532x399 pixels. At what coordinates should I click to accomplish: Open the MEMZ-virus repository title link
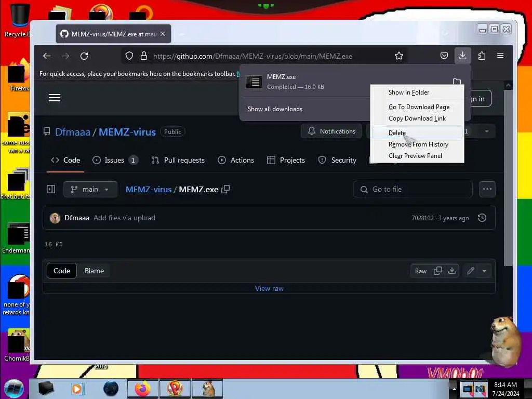point(127,132)
